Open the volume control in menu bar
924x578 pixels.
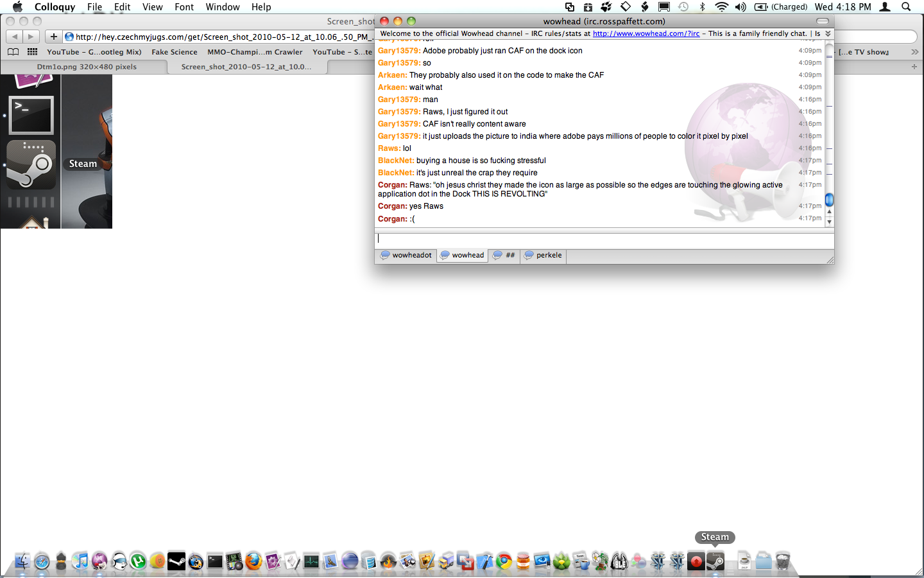740,7
